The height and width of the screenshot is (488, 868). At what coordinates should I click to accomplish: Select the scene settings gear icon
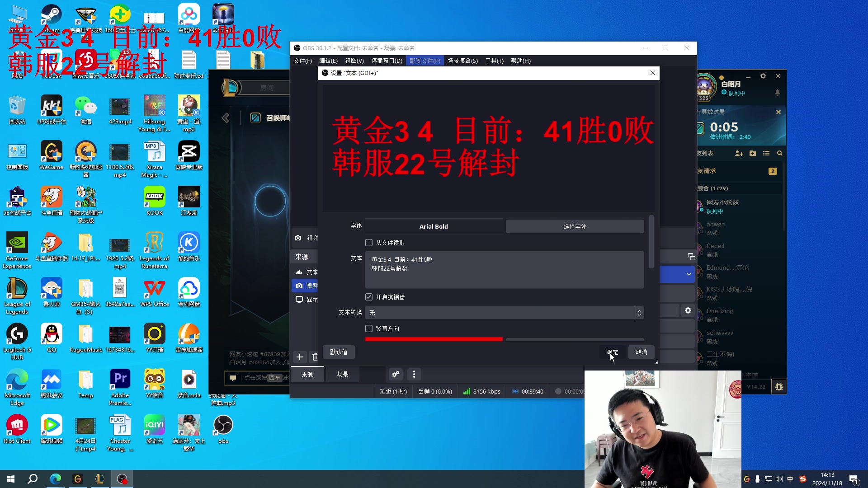pyautogui.click(x=395, y=374)
